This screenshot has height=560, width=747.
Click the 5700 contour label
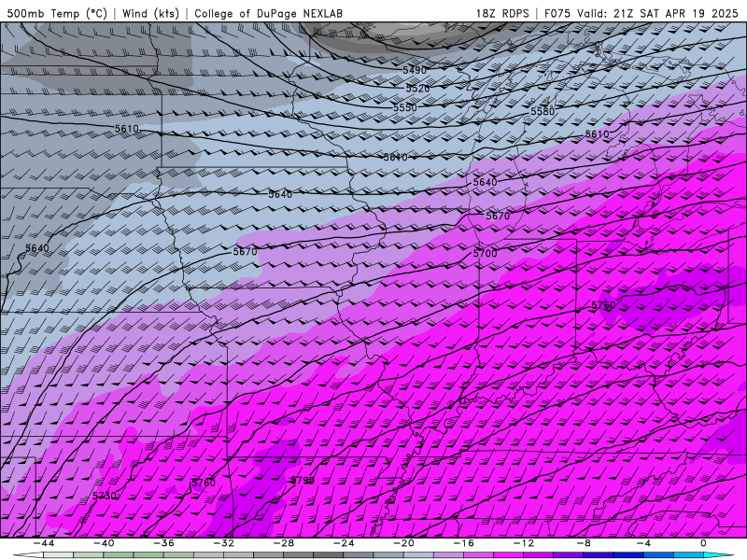point(485,253)
